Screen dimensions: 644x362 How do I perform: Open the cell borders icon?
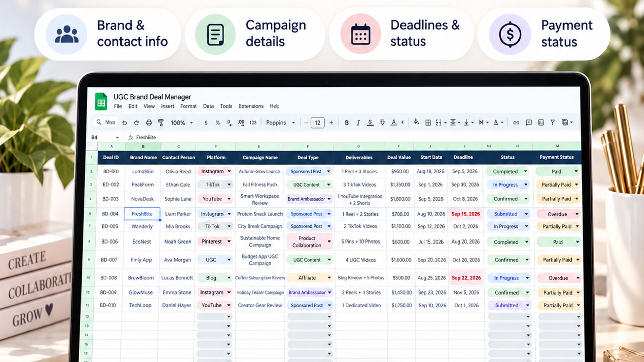[x=428, y=123]
